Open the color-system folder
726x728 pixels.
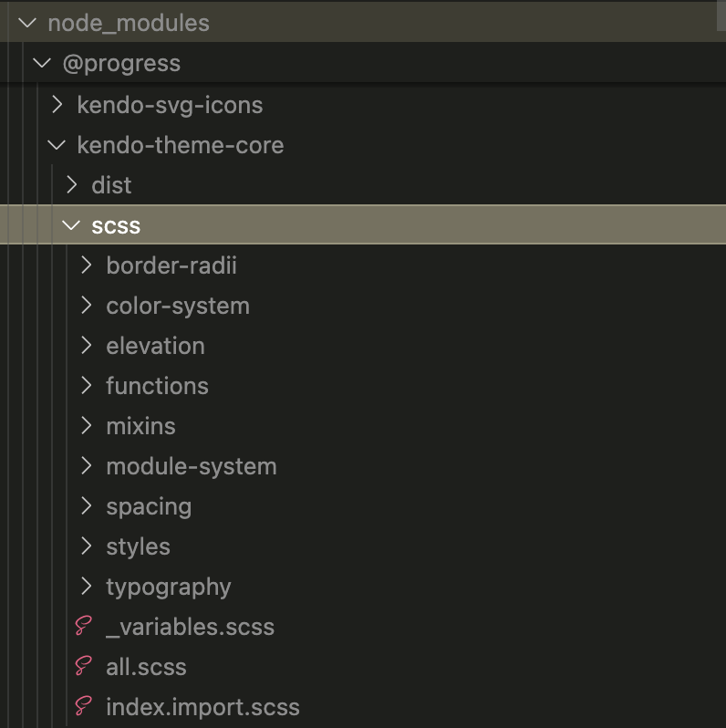tap(177, 306)
